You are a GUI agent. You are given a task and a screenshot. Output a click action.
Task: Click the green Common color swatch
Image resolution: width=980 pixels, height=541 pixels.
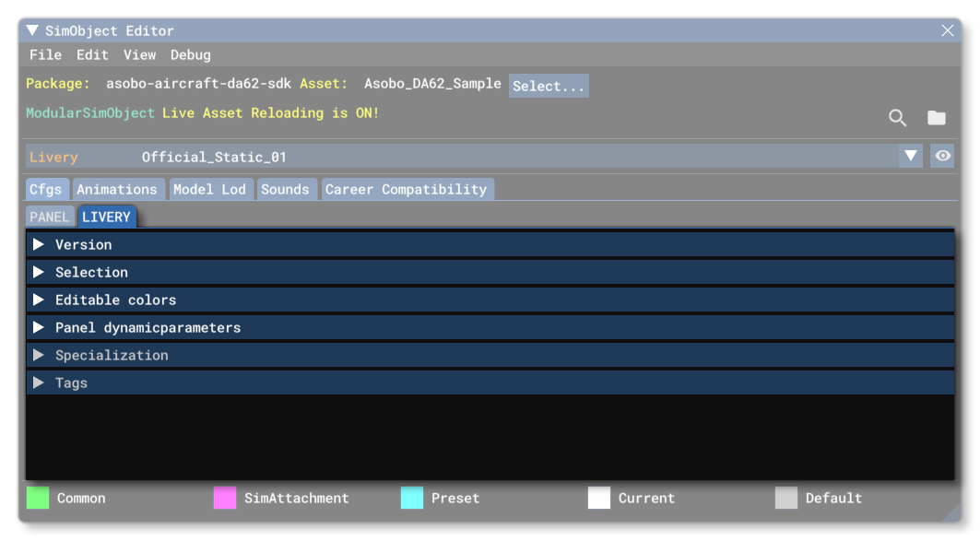click(37, 498)
